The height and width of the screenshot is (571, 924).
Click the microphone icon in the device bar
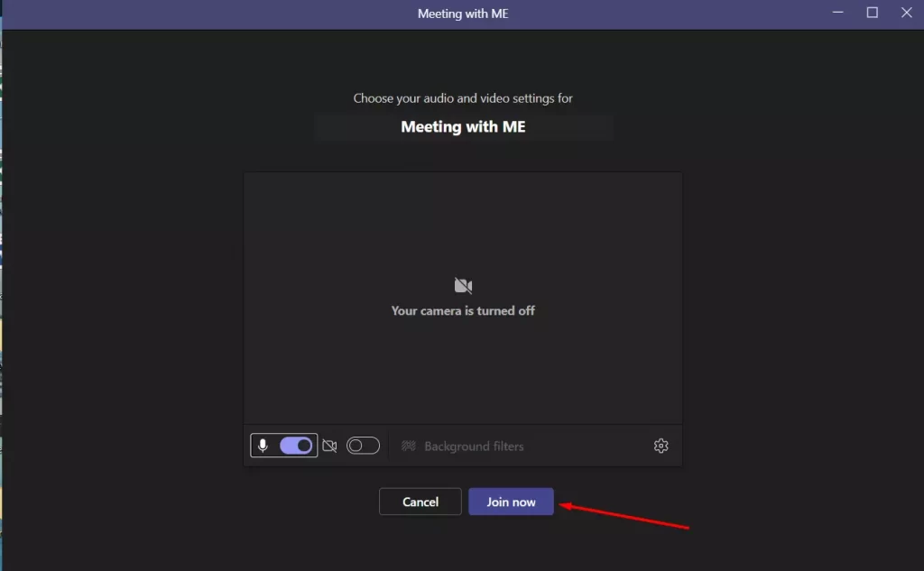263,446
